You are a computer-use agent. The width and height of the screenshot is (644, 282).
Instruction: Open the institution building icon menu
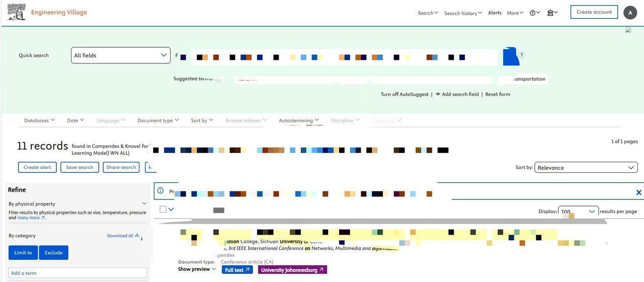(x=552, y=13)
